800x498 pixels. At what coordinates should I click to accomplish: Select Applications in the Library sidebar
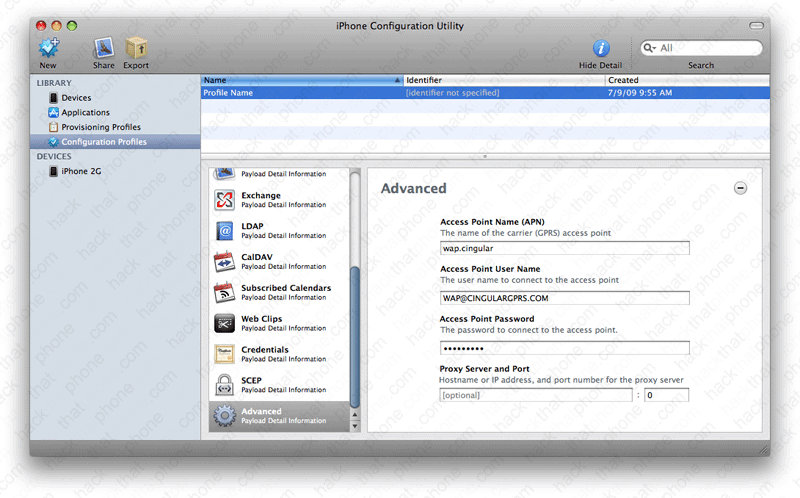85,113
